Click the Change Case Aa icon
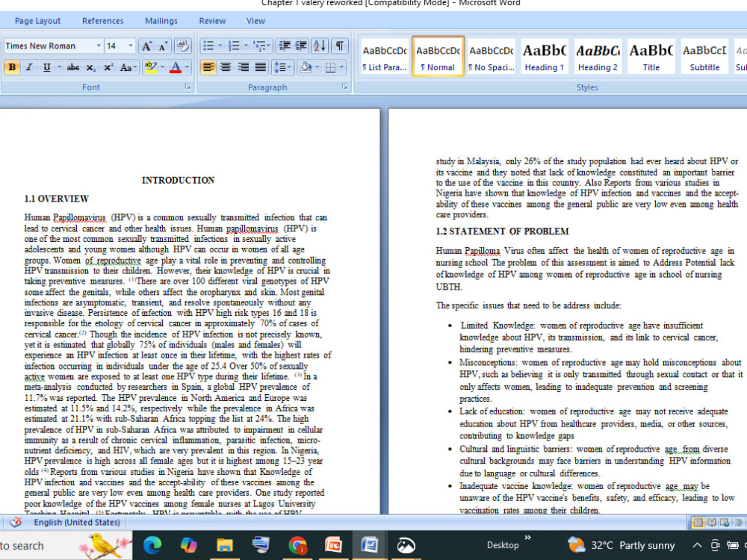The image size is (747, 560). pos(128,67)
